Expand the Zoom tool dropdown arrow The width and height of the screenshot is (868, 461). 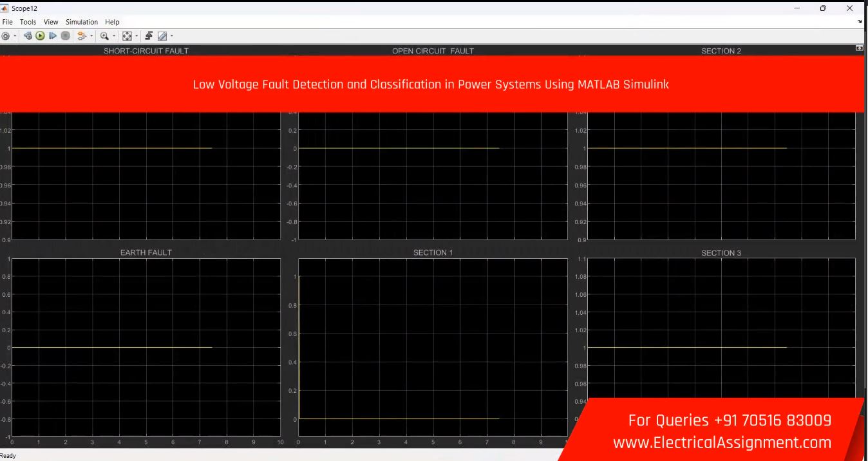(114, 37)
